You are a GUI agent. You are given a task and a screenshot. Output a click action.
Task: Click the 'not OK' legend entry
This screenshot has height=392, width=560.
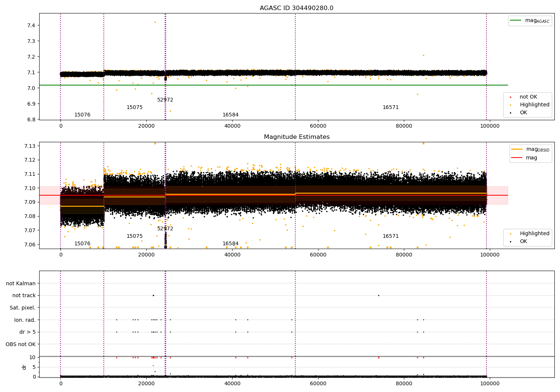[x=528, y=97]
